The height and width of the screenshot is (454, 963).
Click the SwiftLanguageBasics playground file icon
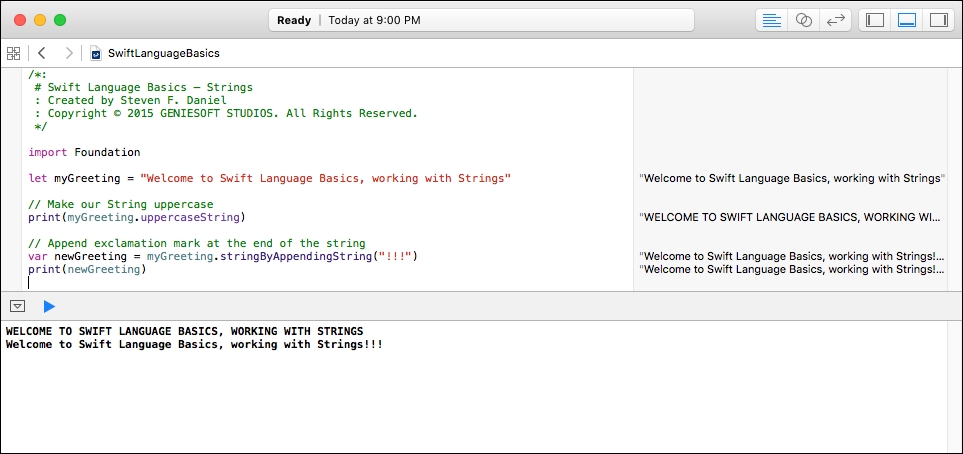click(96, 53)
